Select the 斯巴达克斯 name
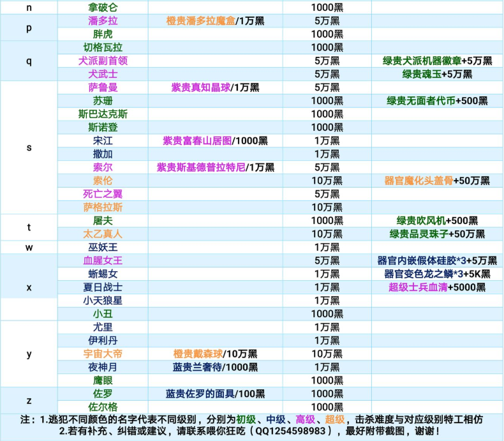 (x=103, y=114)
